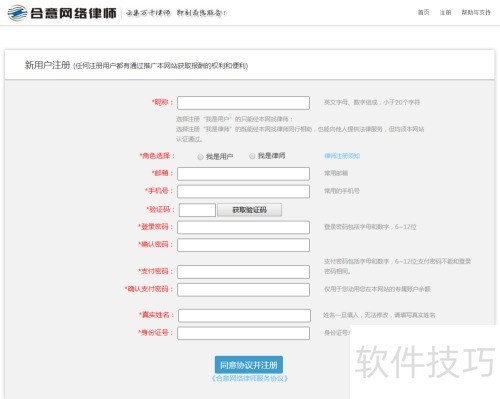The image size is (500, 399).
Task: Focus the 确认支付密码 input field
Action: coord(243,290)
